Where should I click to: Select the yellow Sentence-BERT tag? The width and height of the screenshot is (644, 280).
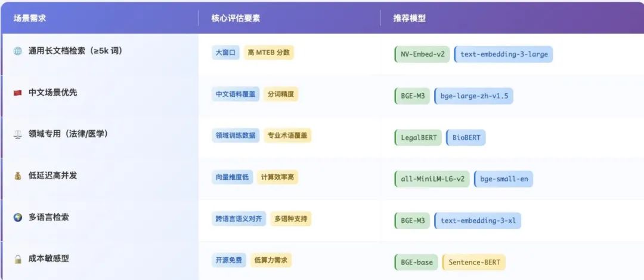474,262
